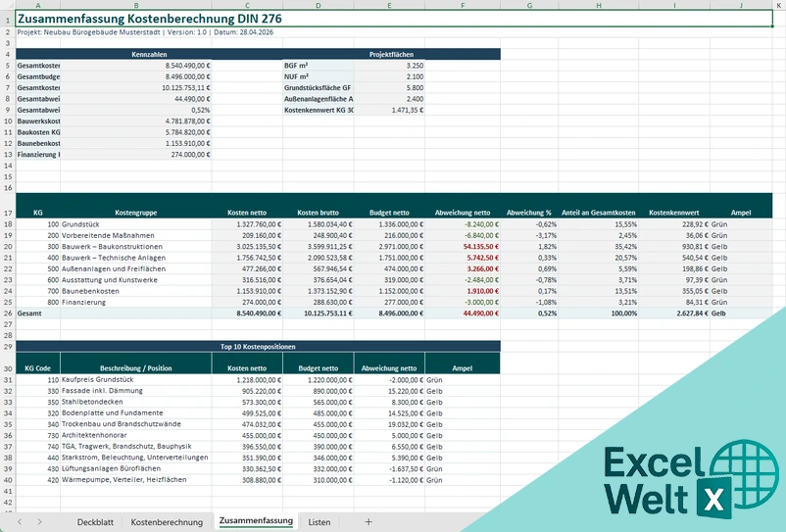Image resolution: width=786 pixels, height=532 pixels.
Task: Click the next sheet navigation arrow
Action: (x=41, y=522)
